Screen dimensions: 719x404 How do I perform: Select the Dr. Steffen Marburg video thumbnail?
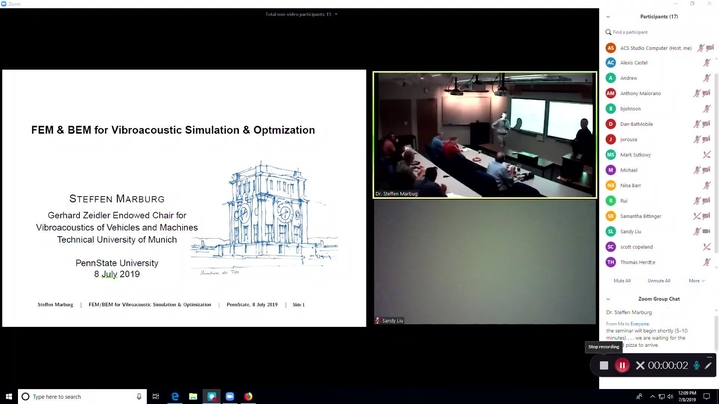tap(485, 135)
